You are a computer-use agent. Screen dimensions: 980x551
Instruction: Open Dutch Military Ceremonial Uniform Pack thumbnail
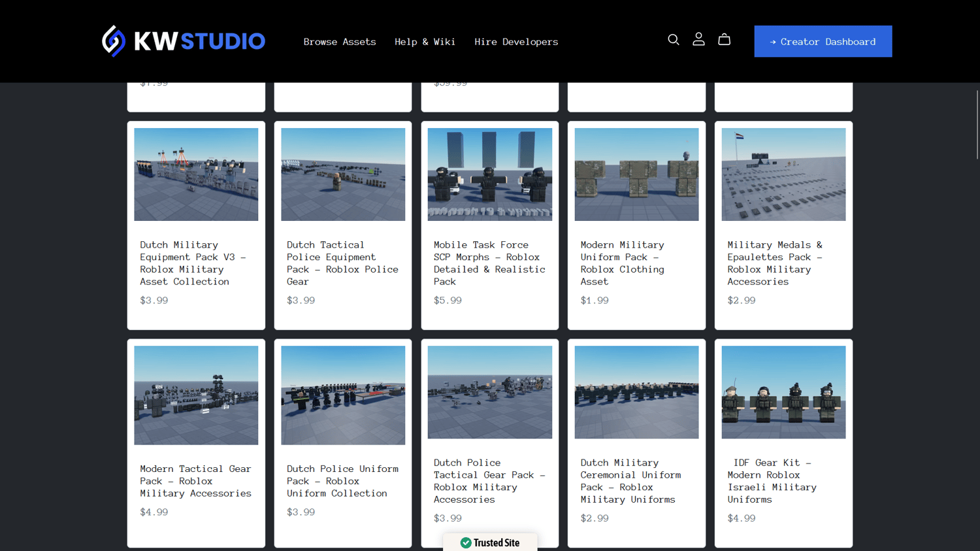pos(637,392)
